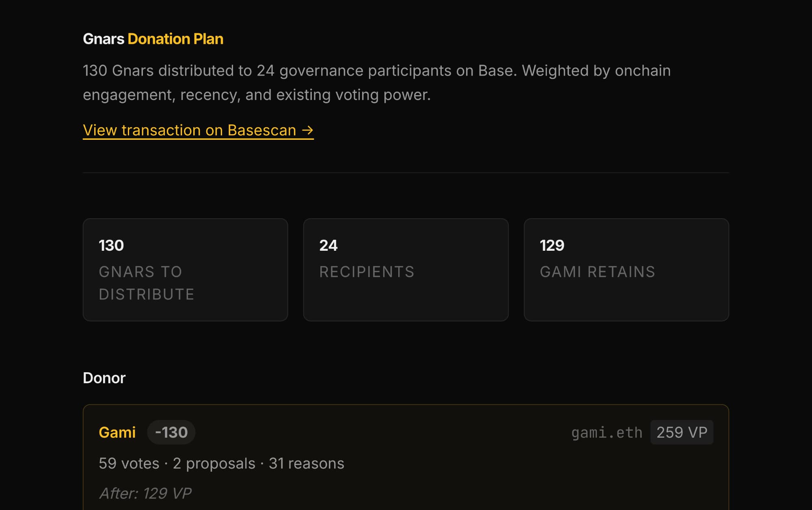Click the 259 VP voting power badge
This screenshot has height=510, width=812.
coord(682,432)
